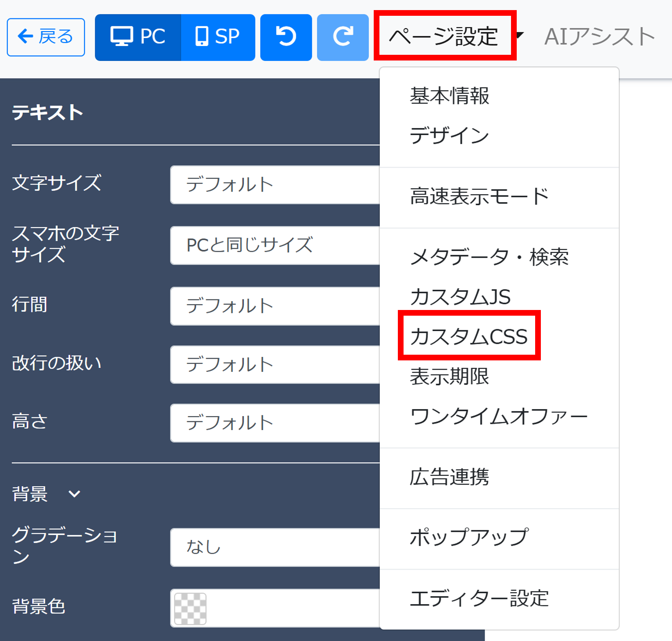Image resolution: width=672 pixels, height=641 pixels.
Task: Select エディター設定 from the menu
Action: tap(479, 598)
